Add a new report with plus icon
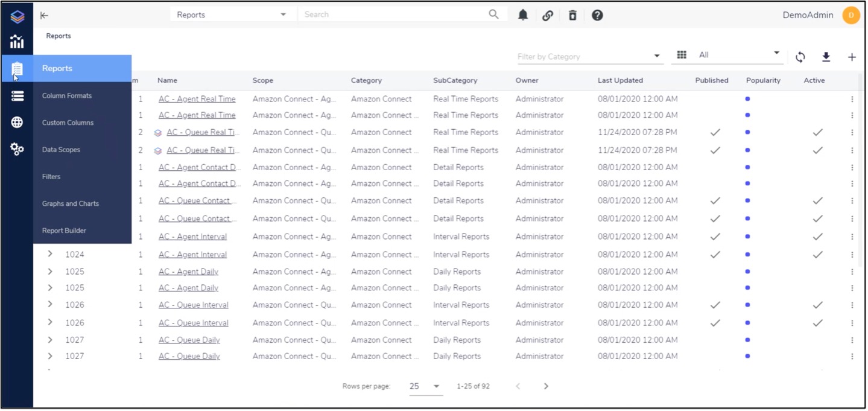This screenshot has height=411, width=868. click(x=852, y=57)
